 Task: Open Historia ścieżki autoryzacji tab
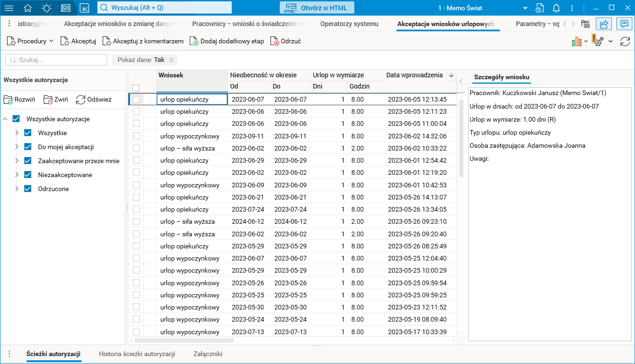click(x=137, y=354)
